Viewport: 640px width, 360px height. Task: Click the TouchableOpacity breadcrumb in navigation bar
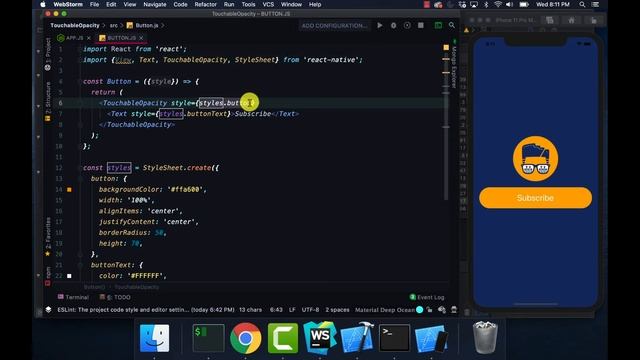coord(75,25)
